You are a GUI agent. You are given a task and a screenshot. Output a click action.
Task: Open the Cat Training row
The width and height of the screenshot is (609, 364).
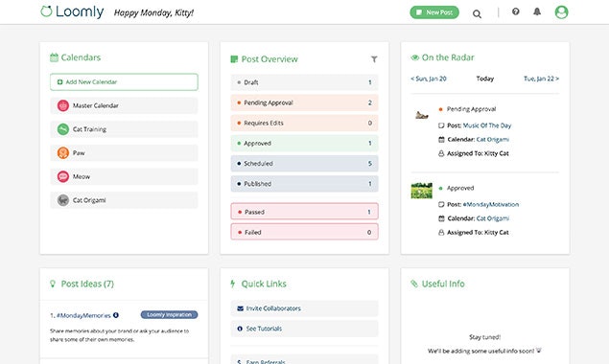[x=124, y=129]
